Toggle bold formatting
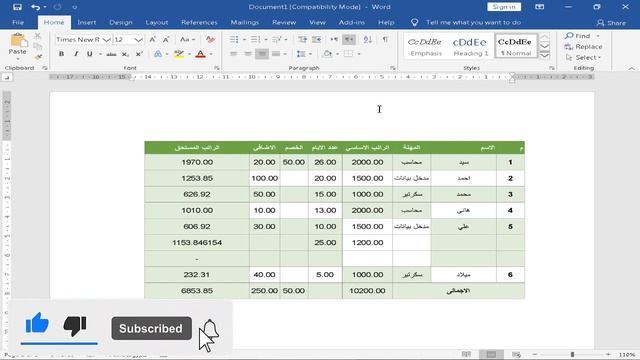 (x=61, y=54)
